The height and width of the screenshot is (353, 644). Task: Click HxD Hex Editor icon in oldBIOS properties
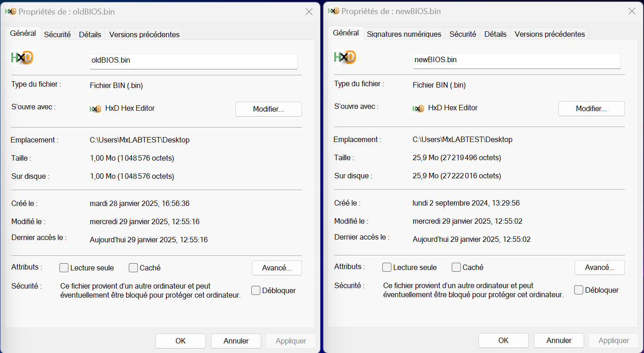tap(95, 109)
